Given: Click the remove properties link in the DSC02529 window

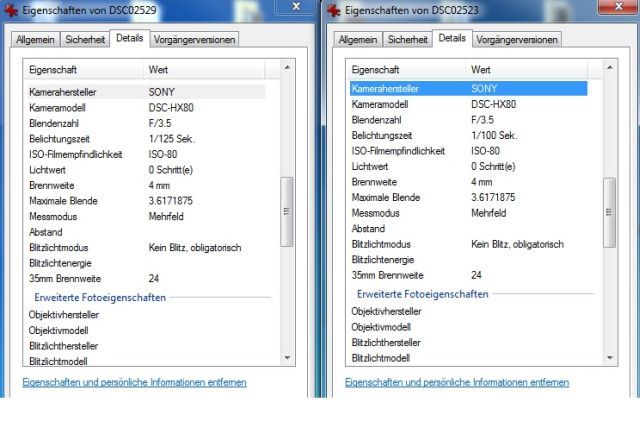Looking at the screenshot, I should (134, 383).
